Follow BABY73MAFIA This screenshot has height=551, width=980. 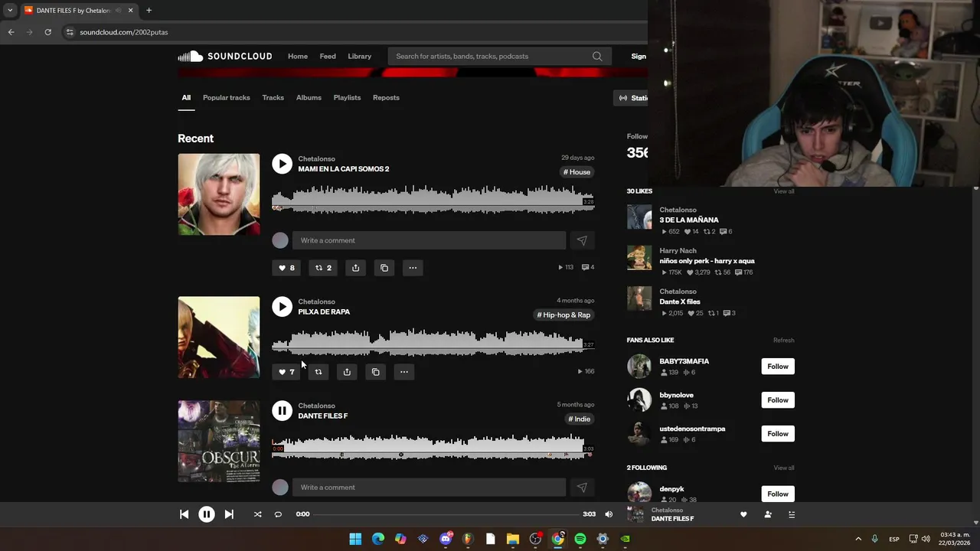778,367
